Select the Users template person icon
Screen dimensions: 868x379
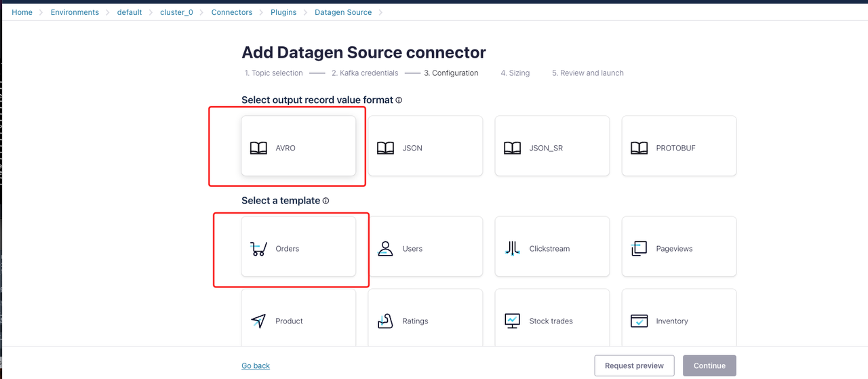pos(385,249)
